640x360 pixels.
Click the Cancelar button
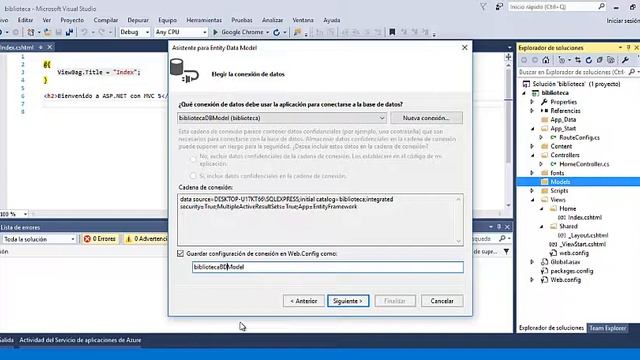tap(442, 301)
